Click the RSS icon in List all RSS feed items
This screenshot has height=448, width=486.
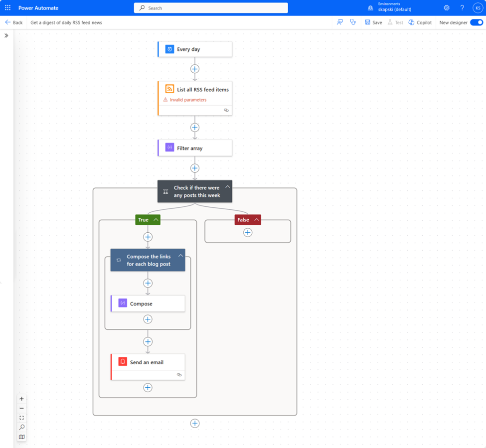coord(170,89)
